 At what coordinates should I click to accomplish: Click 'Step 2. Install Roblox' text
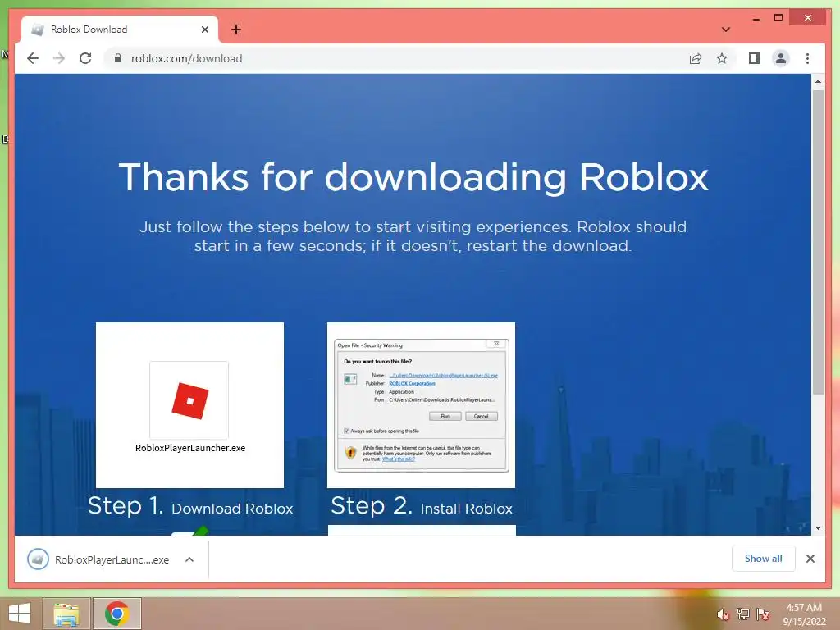[x=422, y=506]
